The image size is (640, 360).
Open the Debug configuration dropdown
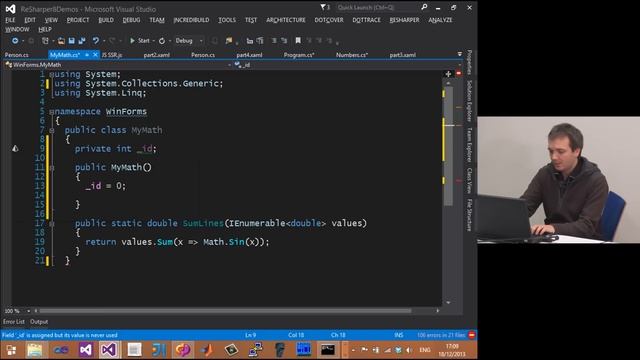click(189, 41)
